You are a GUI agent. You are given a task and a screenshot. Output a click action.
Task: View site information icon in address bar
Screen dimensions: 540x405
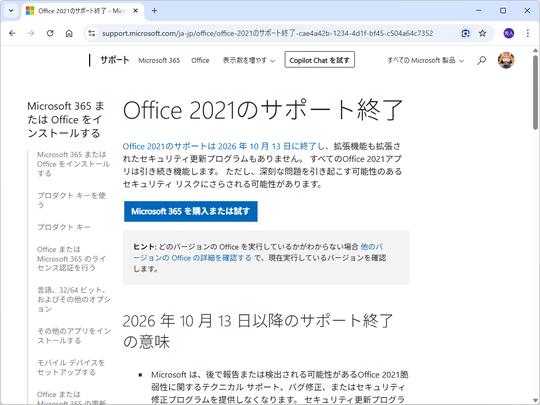point(92,33)
